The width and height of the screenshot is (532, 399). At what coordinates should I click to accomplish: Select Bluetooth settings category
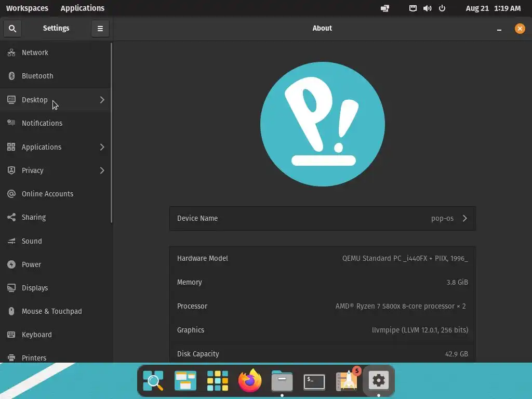(x=55, y=76)
